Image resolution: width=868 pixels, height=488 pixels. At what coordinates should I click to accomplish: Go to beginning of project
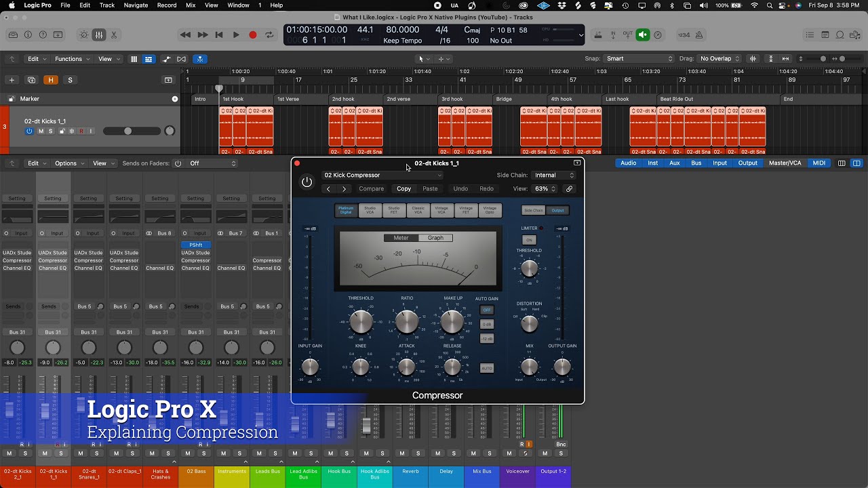pyautogui.click(x=219, y=35)
